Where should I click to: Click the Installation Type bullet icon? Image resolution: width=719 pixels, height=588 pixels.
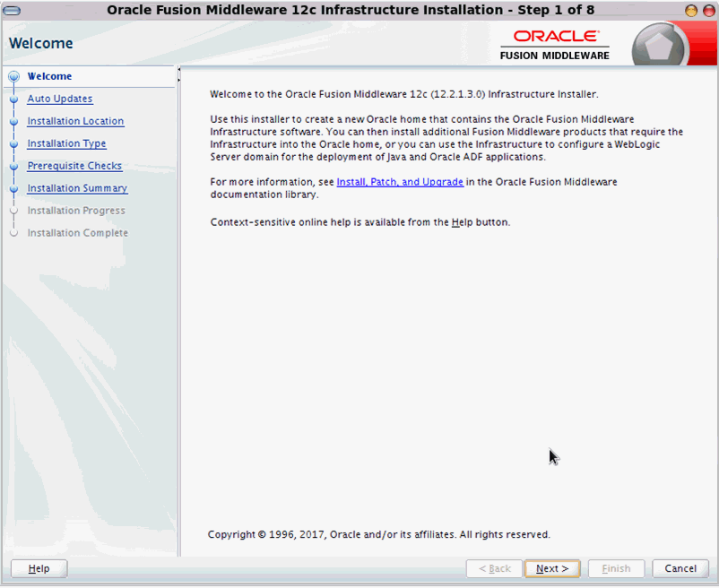click(x=14, y=143)
